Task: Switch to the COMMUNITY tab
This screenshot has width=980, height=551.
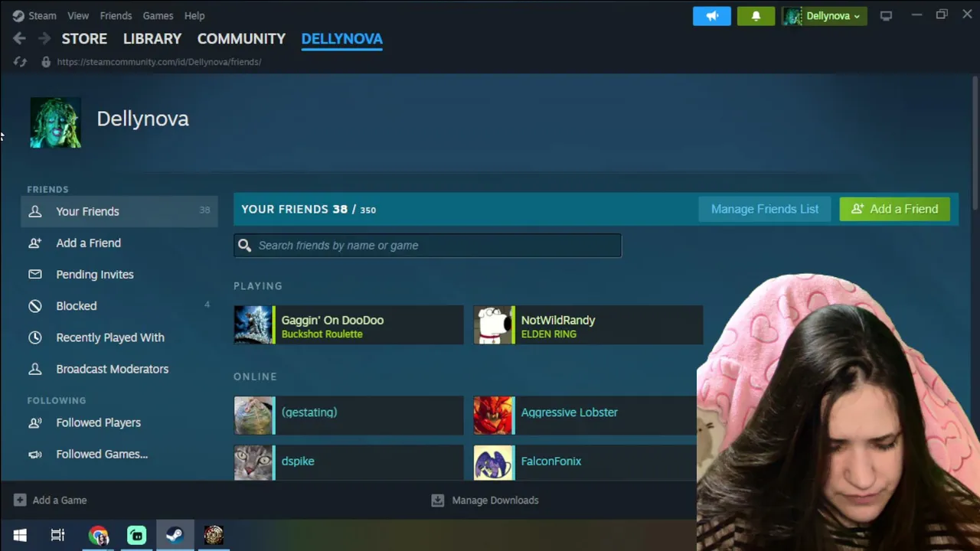Action: 241,38
